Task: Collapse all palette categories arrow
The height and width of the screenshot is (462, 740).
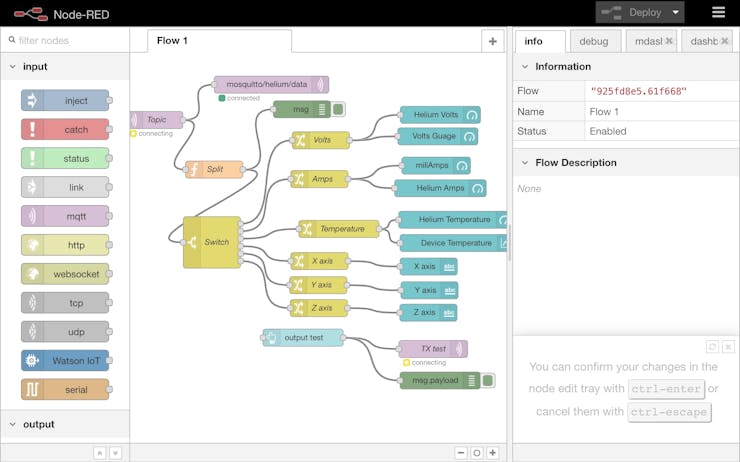Action: (x=100, y=453)
